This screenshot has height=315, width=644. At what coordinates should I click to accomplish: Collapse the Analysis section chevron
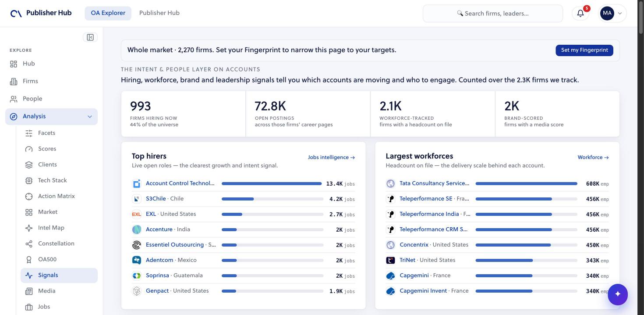[90, 116]
